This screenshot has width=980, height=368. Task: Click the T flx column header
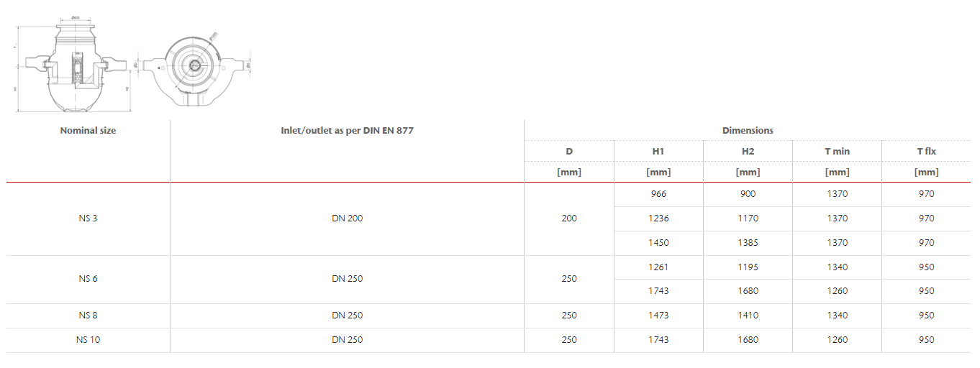point(926,152)
